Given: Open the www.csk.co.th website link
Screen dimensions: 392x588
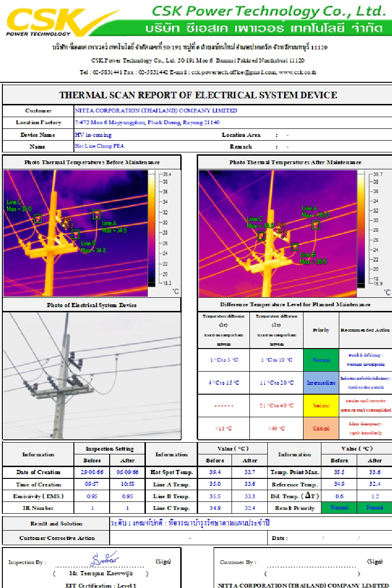Looking at the screenshot, I should (297, 72).
